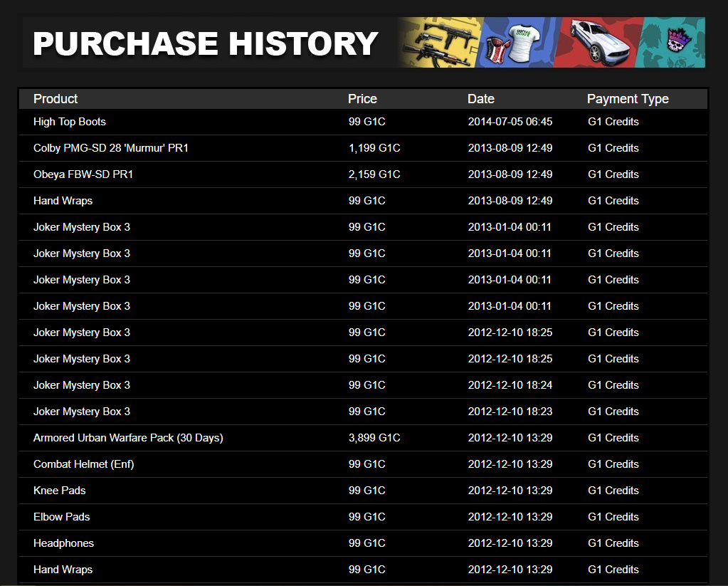
Task: Click Joker Mystery Box 3 dated 18:24
Action: pos(82,385)
